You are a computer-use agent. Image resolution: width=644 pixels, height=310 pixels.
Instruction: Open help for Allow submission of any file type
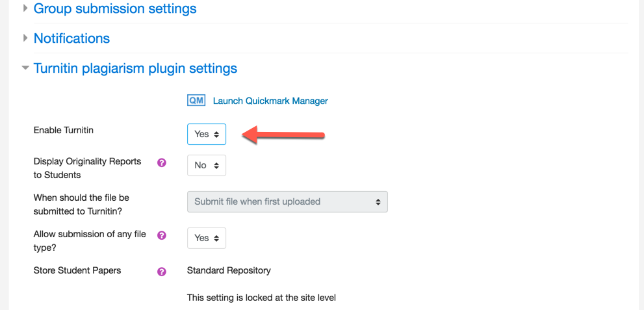(x=162, y=235)
